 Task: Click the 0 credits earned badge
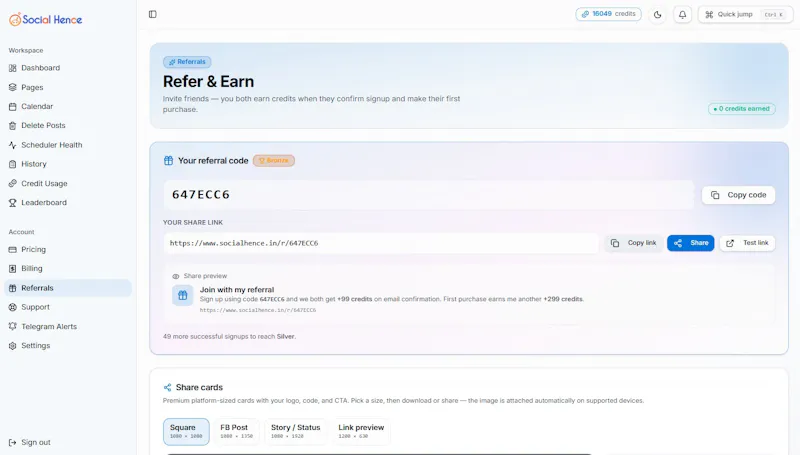[x=742, y=109]
